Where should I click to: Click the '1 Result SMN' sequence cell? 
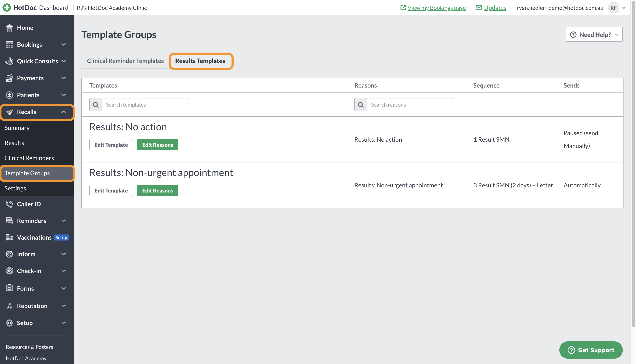click(x=491, y=140)
